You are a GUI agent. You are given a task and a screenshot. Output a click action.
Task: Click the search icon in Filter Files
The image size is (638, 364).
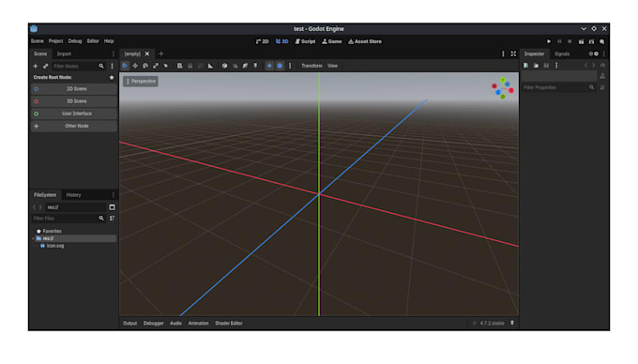(x=101, y=219)
